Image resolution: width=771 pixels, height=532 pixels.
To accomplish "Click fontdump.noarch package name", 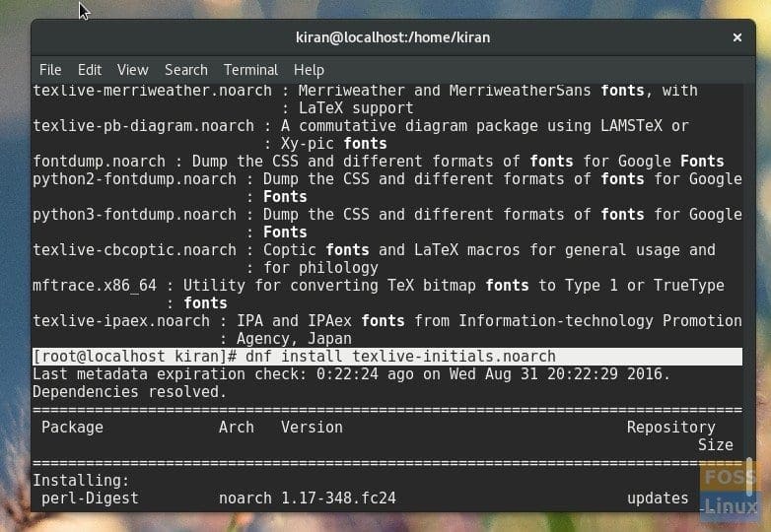I will (x=99, y=162).
